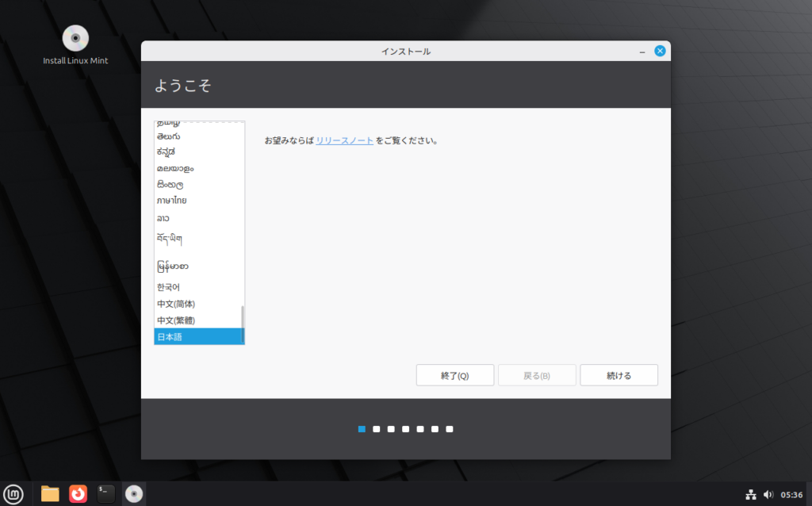
Task: Open the network status tray icon
Action: click(x=750, y=494)
